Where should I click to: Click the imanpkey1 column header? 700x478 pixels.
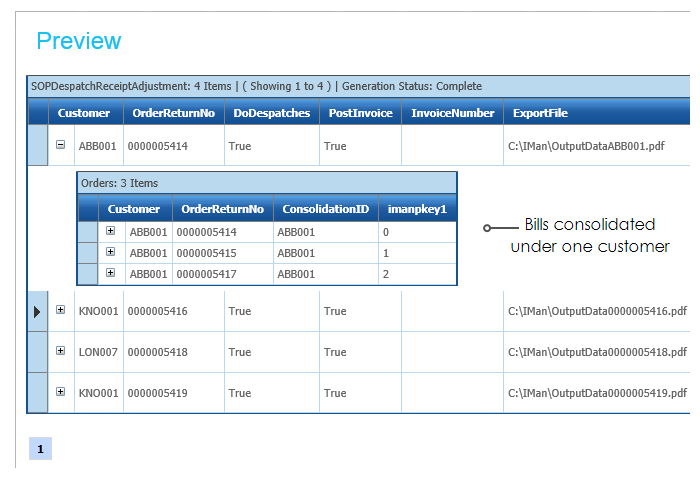[416, 209]
